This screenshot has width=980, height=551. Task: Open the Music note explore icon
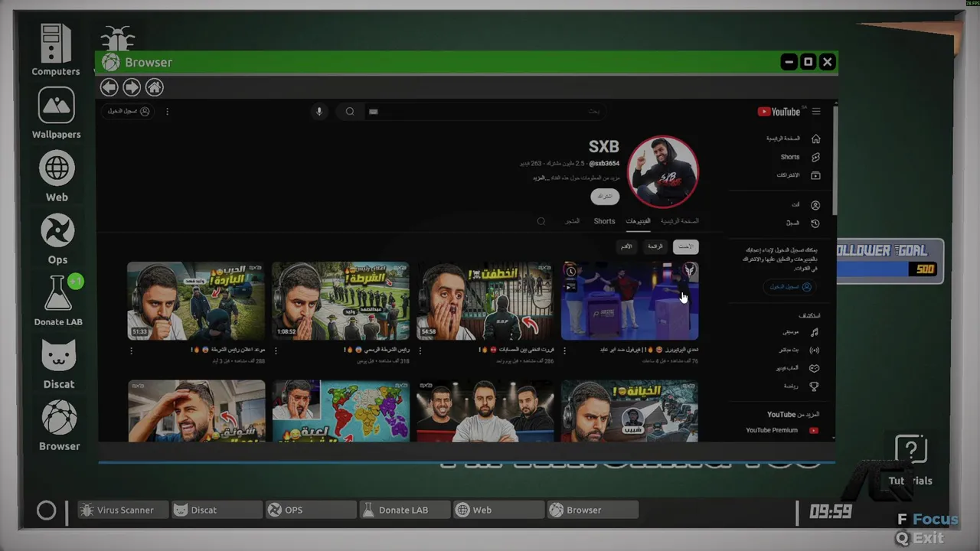pyautogui.click(x=815, y=332)
